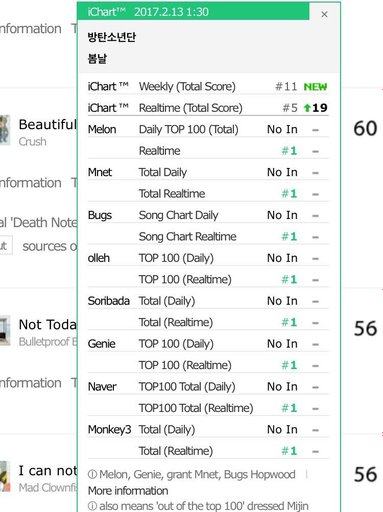The height and width of the screenshot is (512, 383).
Task: Select the Beautiful song title
Action: point(48,125)
